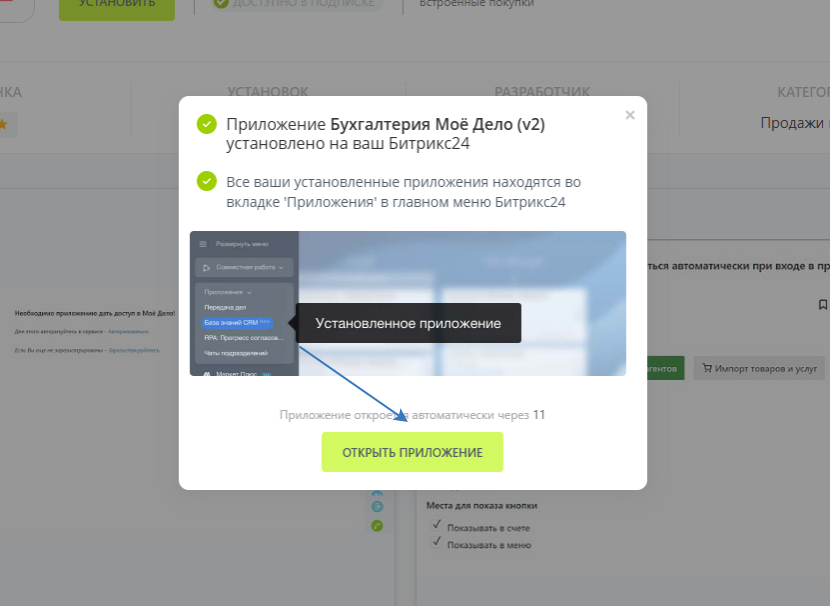
Task: Select Передача дел in preview menu
Action: tap(225, 307)
